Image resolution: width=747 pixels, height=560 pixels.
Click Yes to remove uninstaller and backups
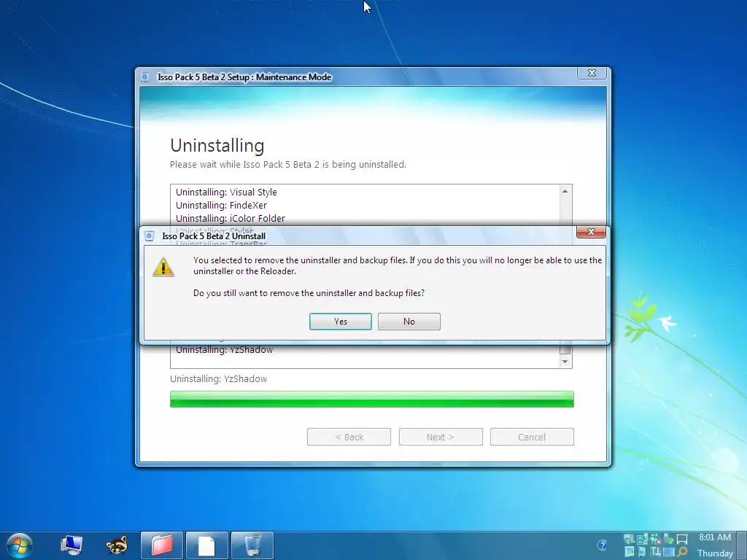340,322
